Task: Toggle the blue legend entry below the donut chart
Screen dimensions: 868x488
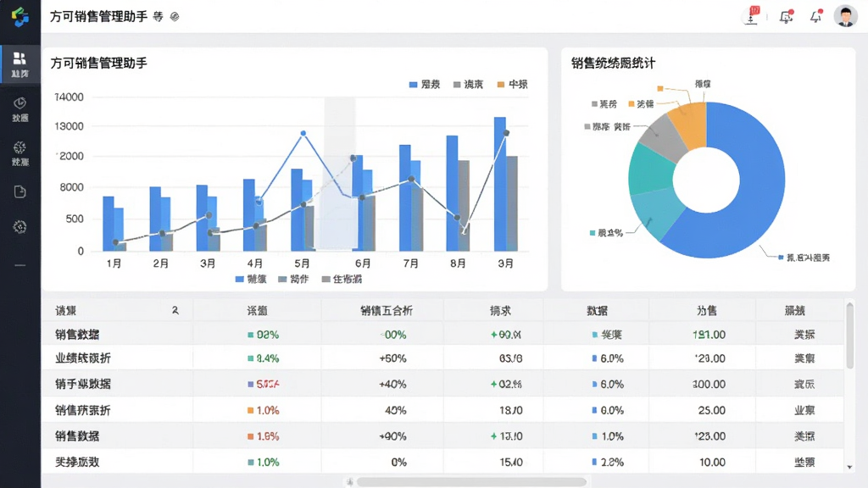Action: pos(804,258)
